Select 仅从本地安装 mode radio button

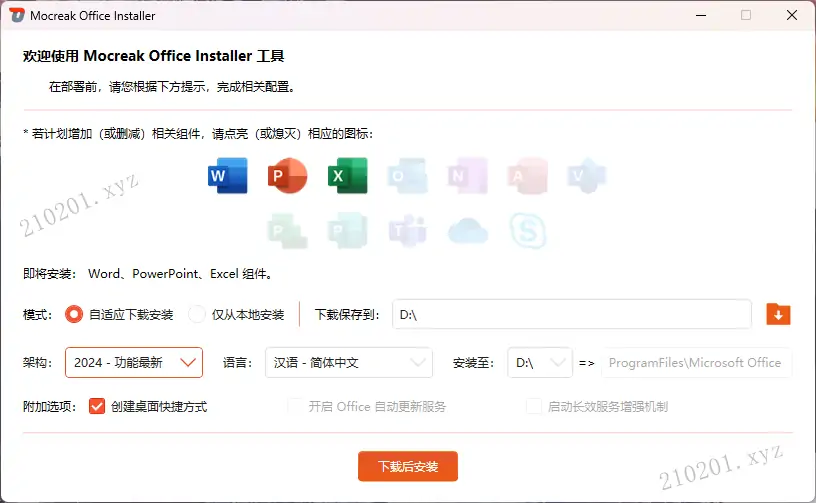pyautogui.click(x=197, y=314)
